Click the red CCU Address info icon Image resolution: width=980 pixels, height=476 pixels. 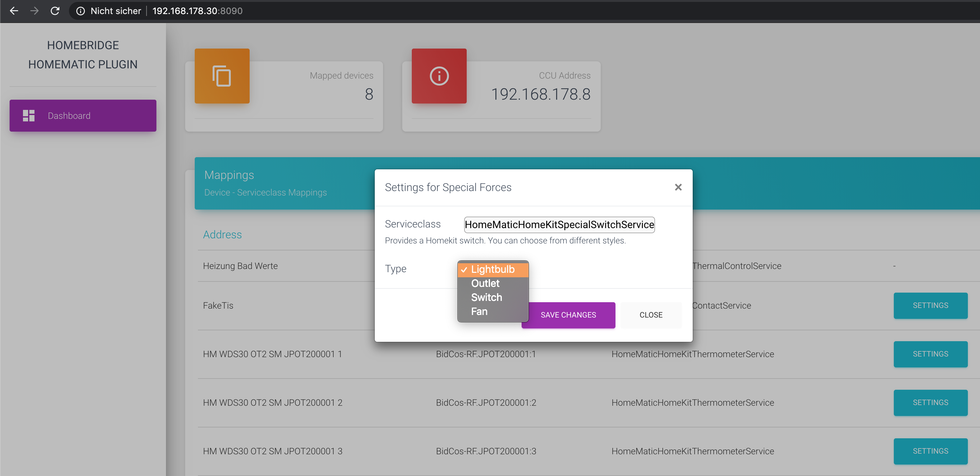click(439, 76)
